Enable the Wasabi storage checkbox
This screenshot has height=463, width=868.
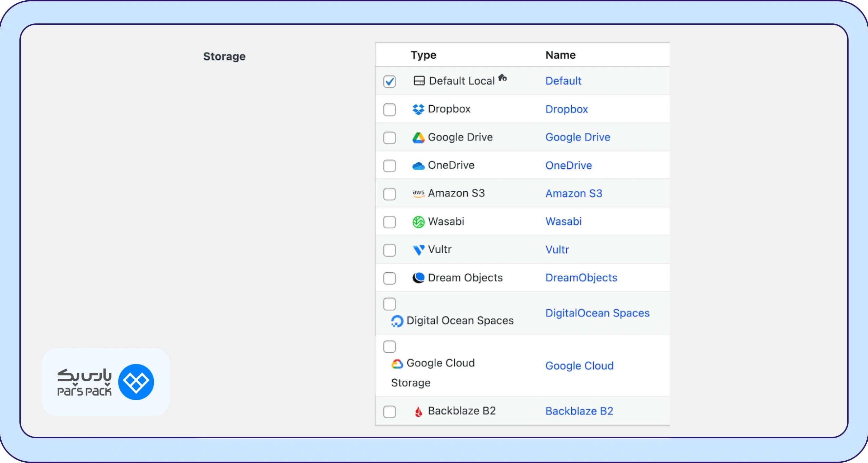pyautogui.click(x=390, y=222)
